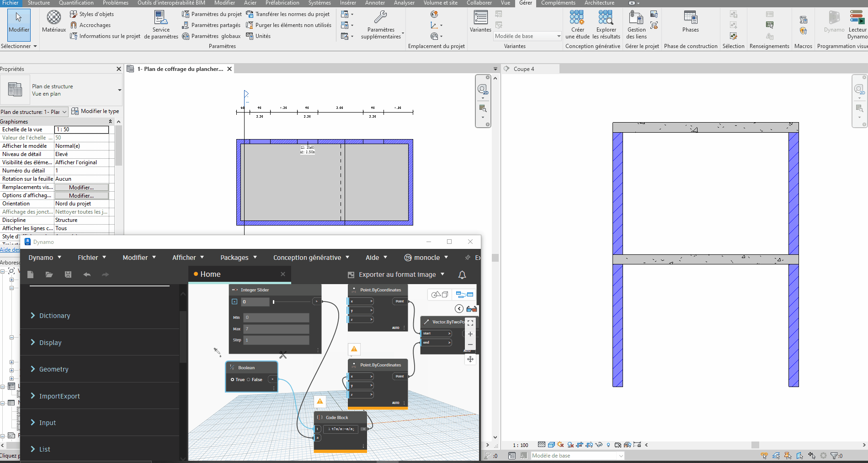Create new Dynamo file icon
The image size is (868, 463).
click(x=31, y=275)
